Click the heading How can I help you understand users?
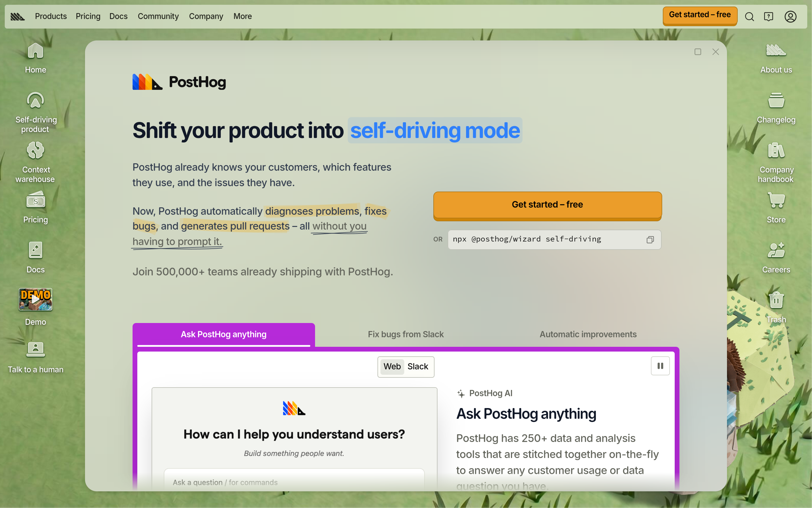Image resolution: width=812 pixels, height=508 pixels. point(294,434)
